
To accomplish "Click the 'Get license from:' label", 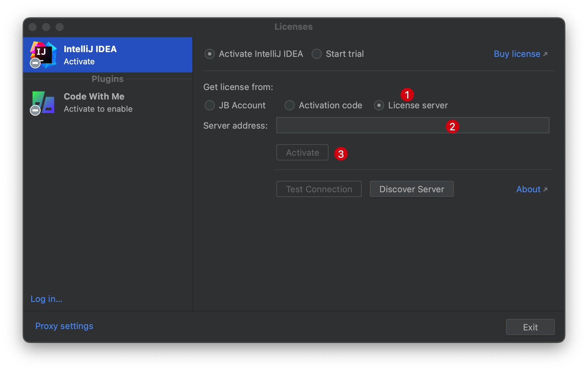I will [x=238, y=87].
